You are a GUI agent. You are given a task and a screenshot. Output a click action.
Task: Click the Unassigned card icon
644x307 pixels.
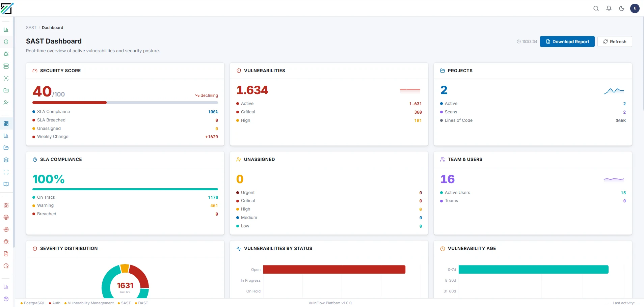pyautogui.click(x=239, y=160)
